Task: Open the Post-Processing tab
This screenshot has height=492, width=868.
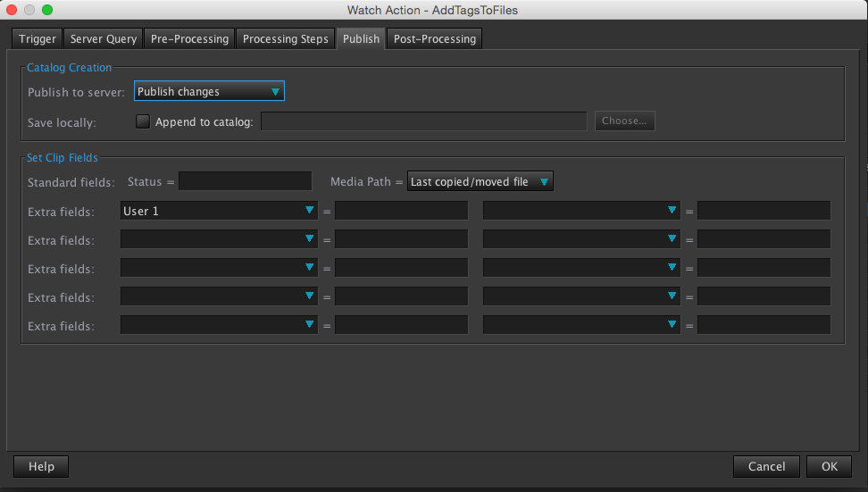Action: pos(435,39)
